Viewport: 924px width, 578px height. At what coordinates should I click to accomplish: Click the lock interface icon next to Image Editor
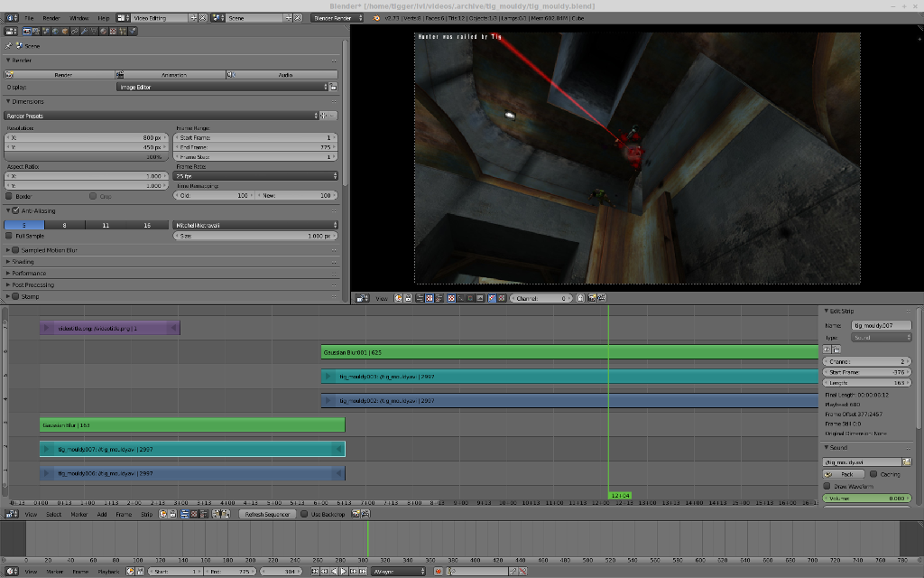(x=333, y=87)
